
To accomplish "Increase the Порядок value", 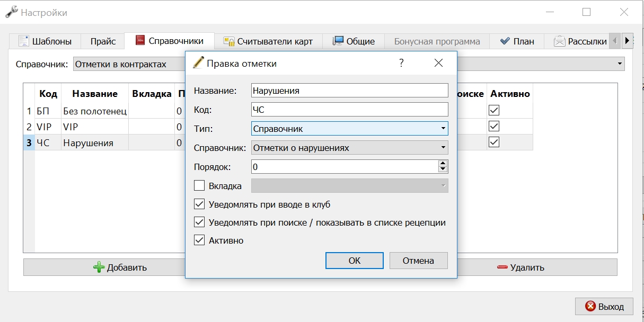I will [x=443, y=164].
